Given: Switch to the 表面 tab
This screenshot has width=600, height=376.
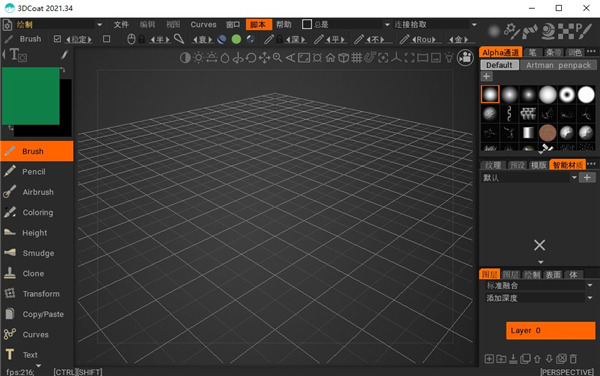Looking at the screenshot, I should [x=553, y=274].
